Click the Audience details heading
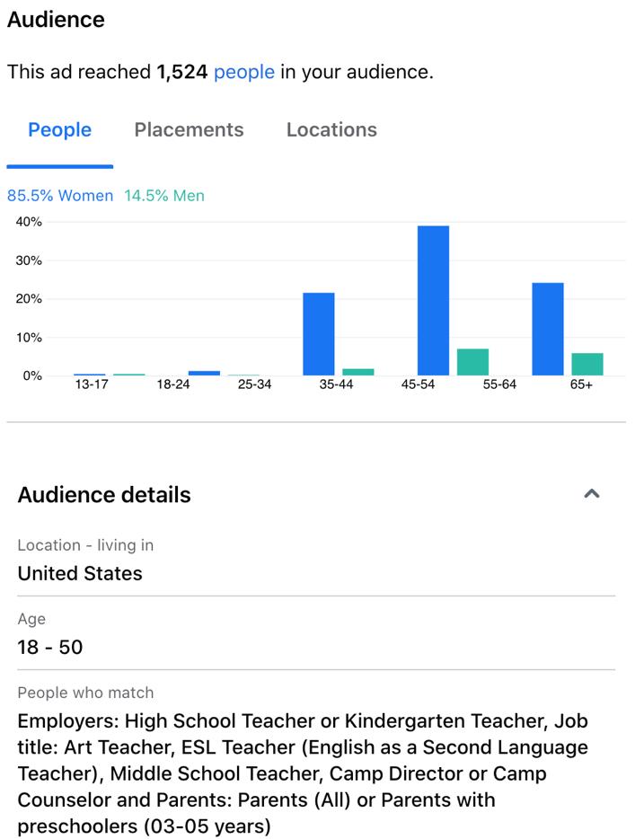 pos(104,495)
